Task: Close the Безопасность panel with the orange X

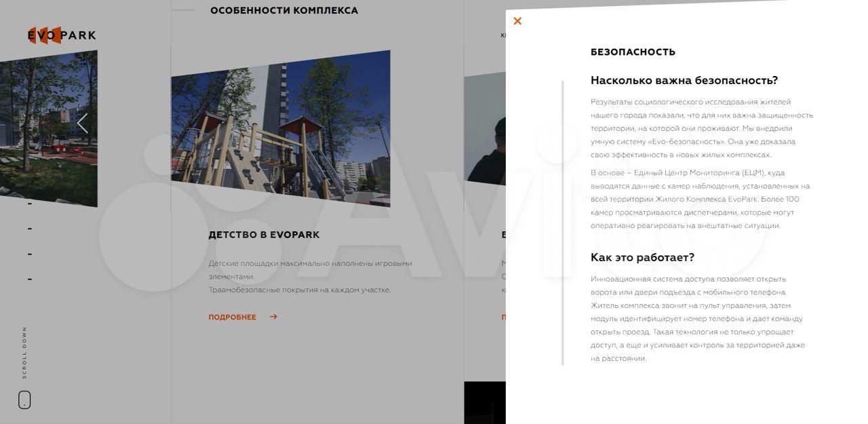Action: pyautogui.click(x=517, y=21)
